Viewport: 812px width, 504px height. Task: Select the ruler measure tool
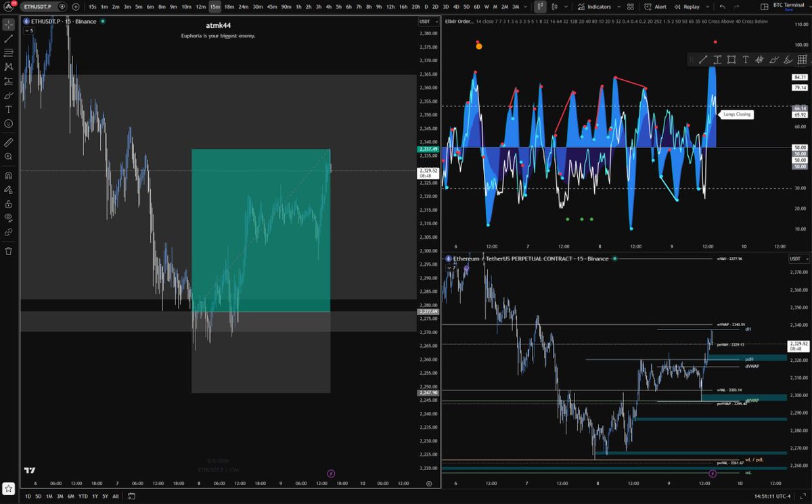pos(8,143)
